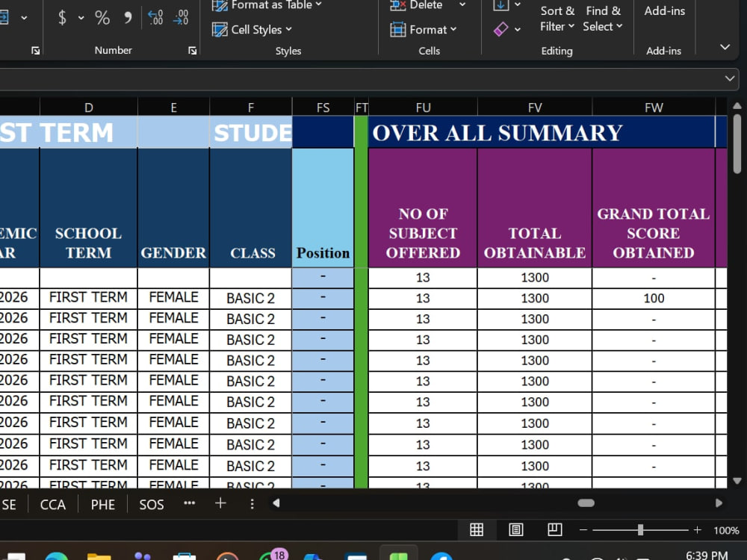Click the zoom slider handle
The image size is (747, 560).
point(641,530)
